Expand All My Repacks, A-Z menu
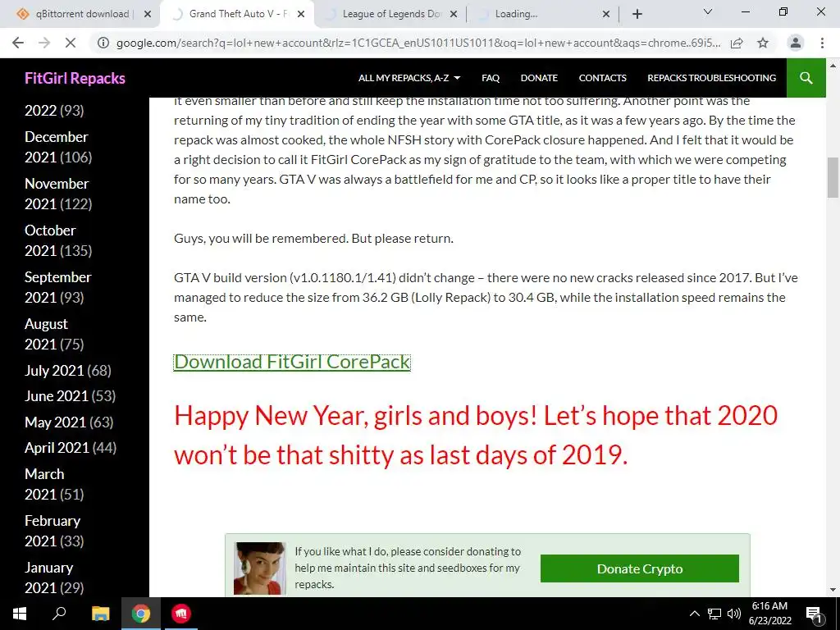The width and height of the screenshot is (840, 630). tap(409, 78)
